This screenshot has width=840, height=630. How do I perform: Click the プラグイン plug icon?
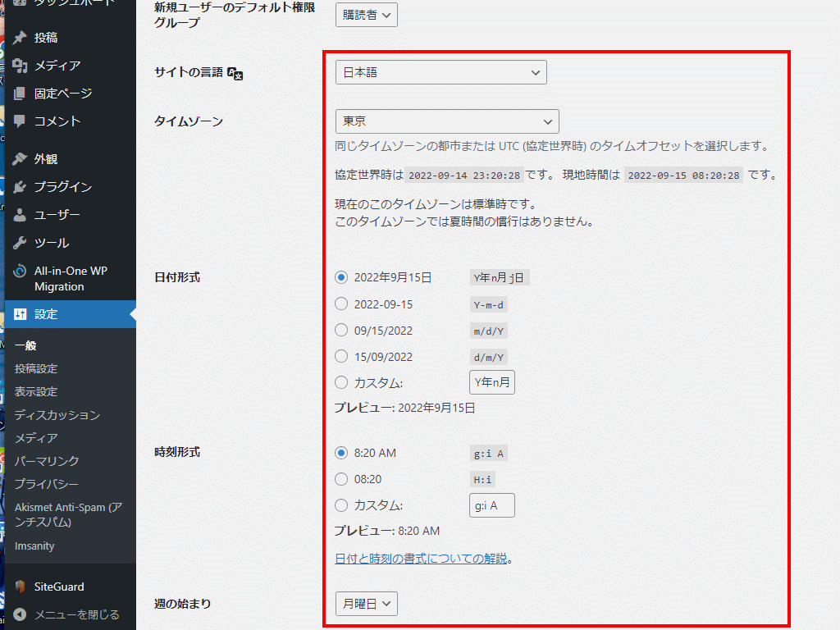coord(20,187)
